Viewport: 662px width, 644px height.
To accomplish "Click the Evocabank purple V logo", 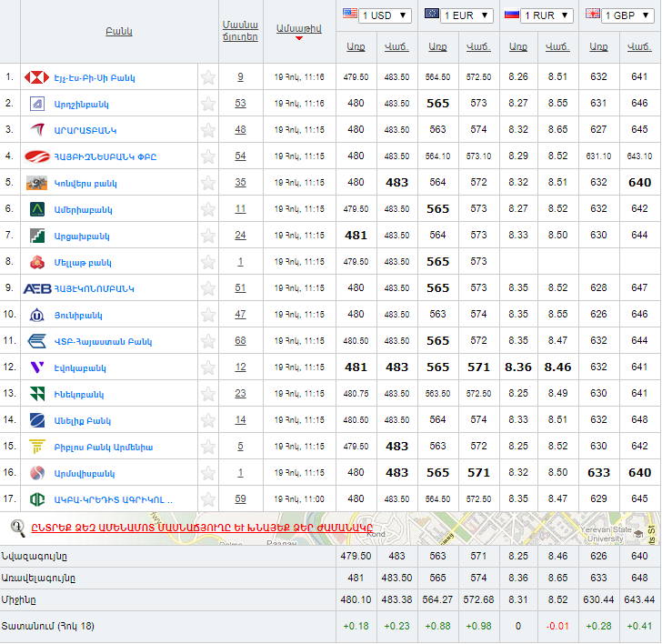I will pyautogui.click(x=36, y=367).
